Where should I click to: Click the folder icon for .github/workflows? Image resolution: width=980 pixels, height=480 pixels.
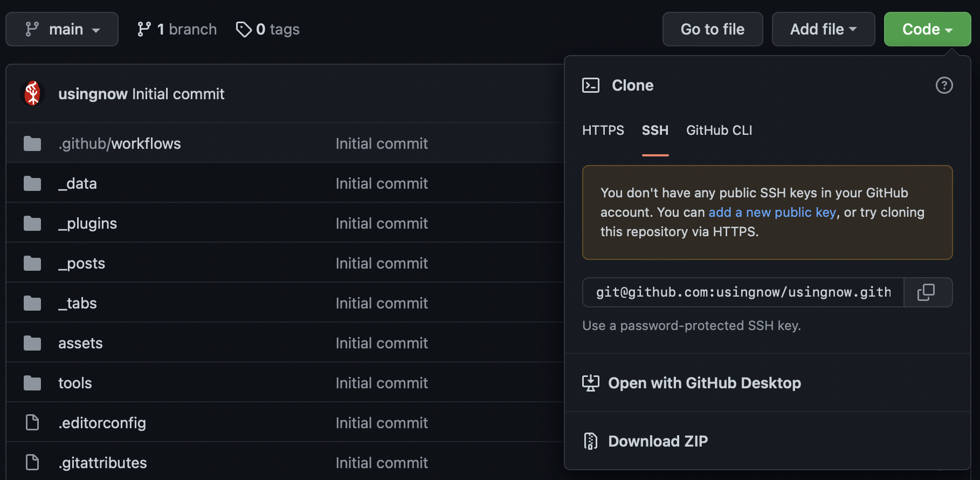(32, 143)
